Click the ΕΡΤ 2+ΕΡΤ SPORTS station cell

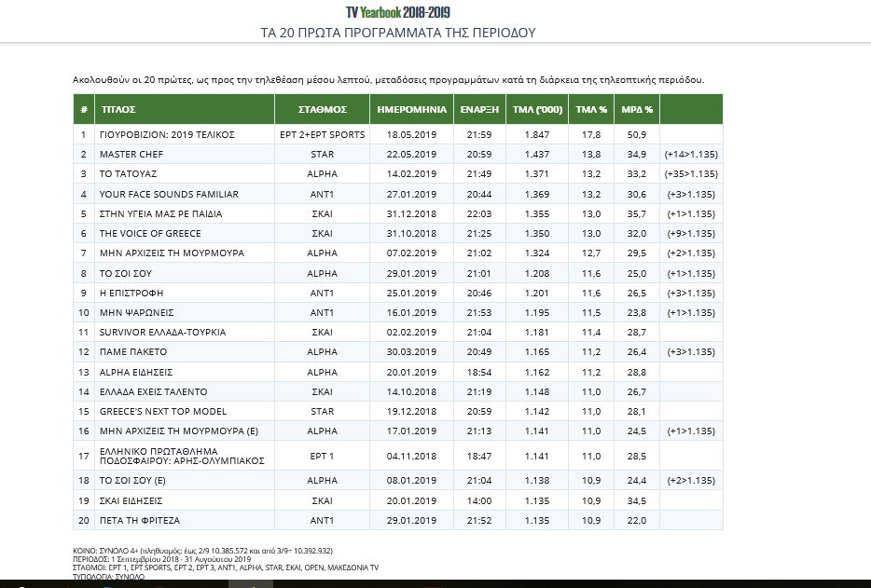tap(323, 134)
